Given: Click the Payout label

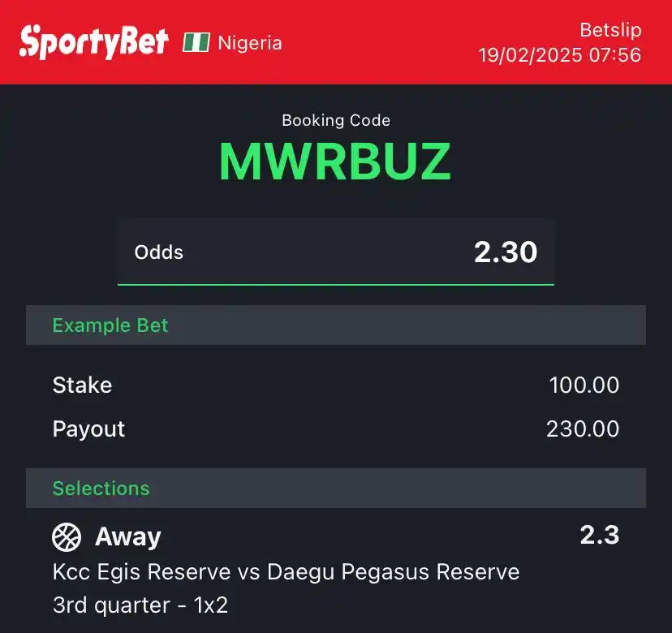Looking at the screenshot, I should [x=88, y=429].
